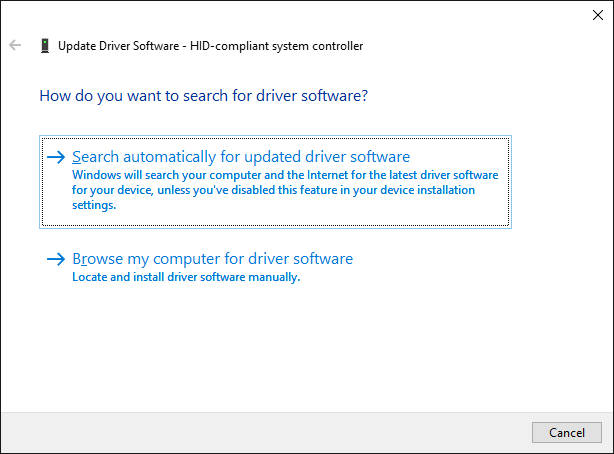Click the Cancel button
Image resolution: width=614 pixels, height=454 pixels.
tap(567, 432)
